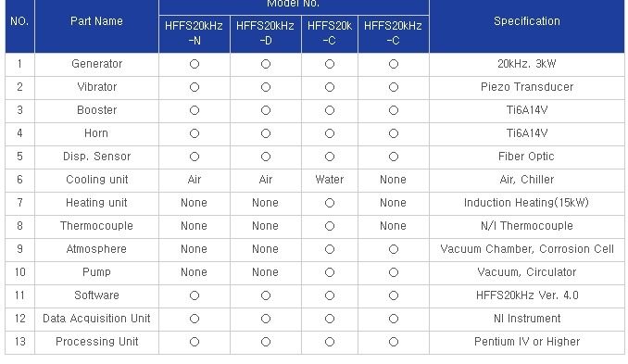Select the Thermocouple circle mark
The width and height of the screenshot is (628, 364).
coord(330,226)
